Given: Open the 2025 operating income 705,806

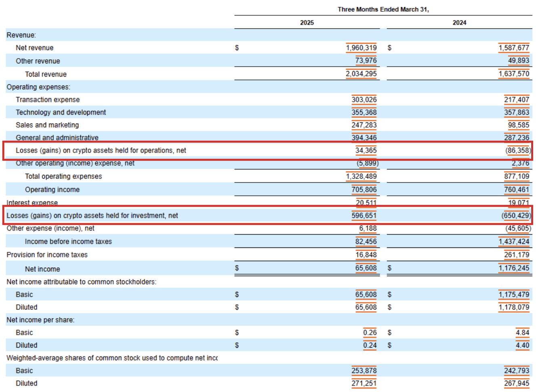Looking at the screenshot, I should coord(364,189).
